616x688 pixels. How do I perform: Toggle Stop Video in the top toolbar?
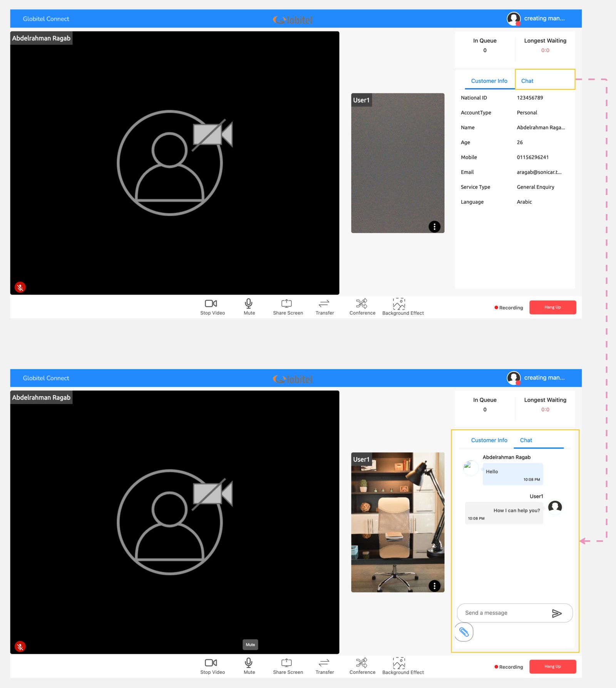click(x=211, y=304)
